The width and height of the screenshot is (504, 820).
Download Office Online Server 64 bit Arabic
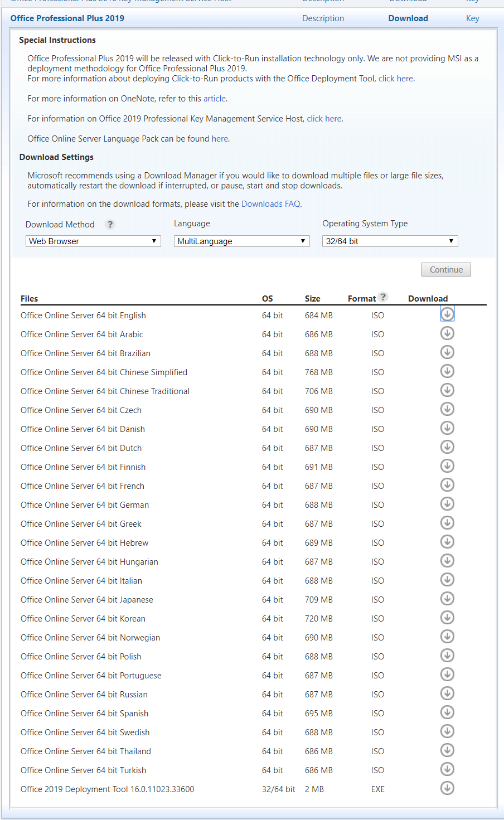point(447,333)
